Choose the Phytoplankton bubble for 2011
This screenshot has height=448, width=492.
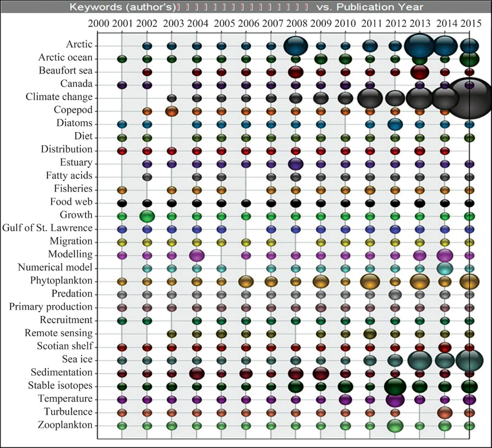click(x=370, y=282)
